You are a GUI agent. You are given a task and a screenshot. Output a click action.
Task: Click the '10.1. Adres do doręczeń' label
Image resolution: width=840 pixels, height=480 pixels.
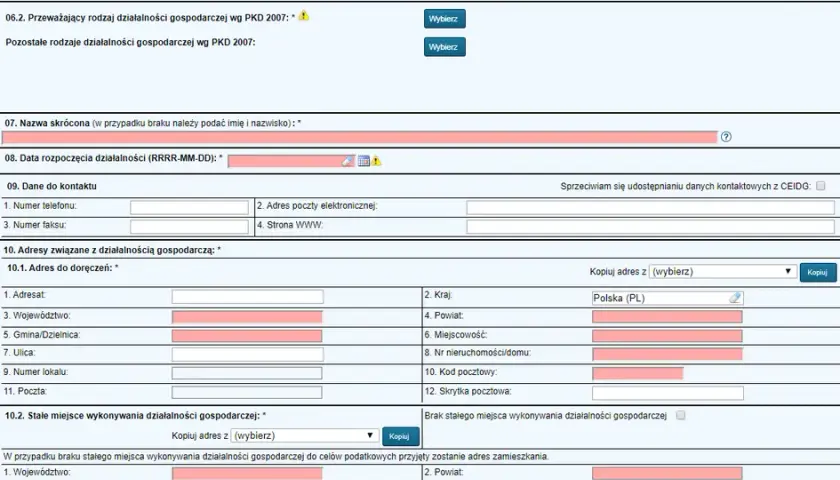63,268
